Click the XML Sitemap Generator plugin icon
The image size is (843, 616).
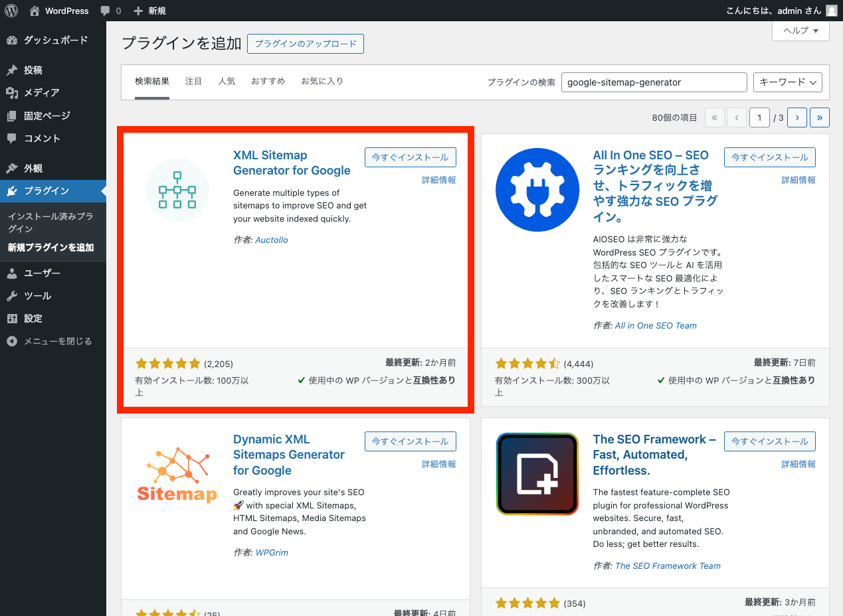click(x=177, y=190)
